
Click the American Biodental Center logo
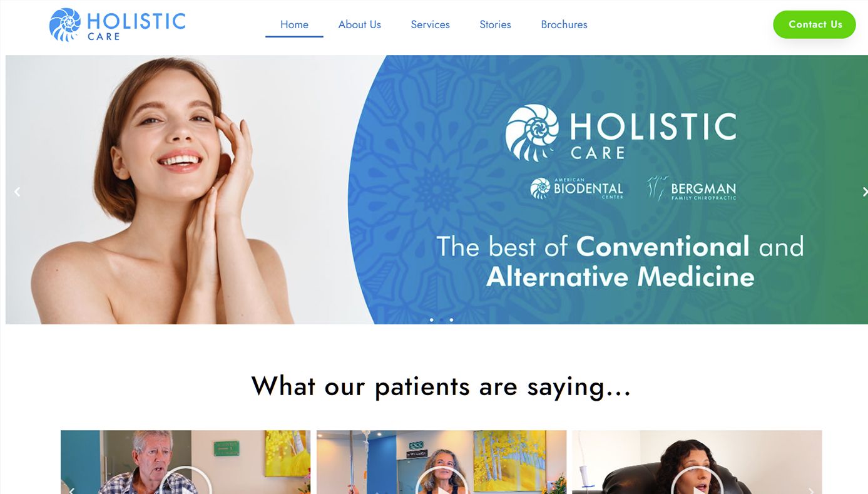pos(576,188)
